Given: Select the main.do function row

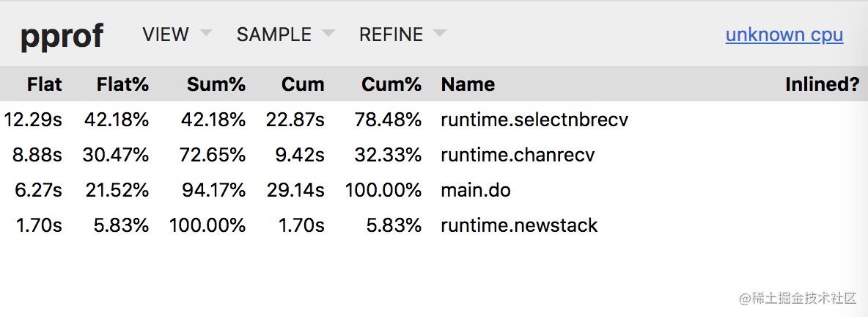Looking at the screenshot, I should click(x=434, y=190).
